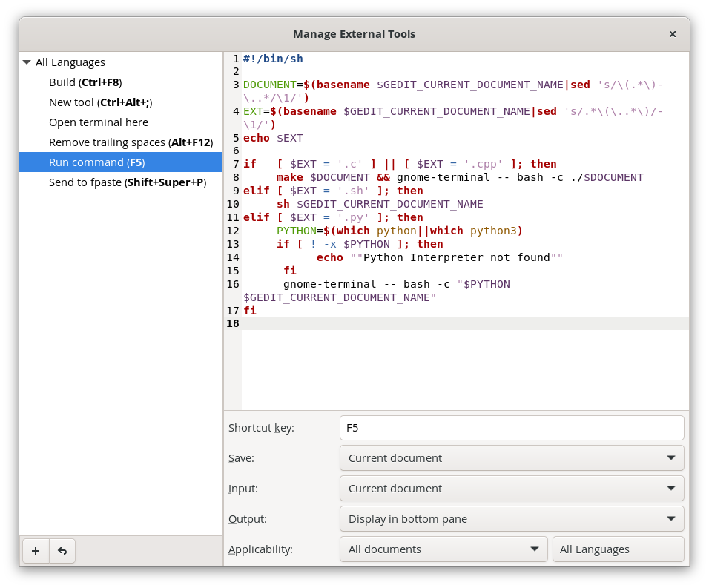Click the 'echo $EXT' line in the editor

(273, 138)
